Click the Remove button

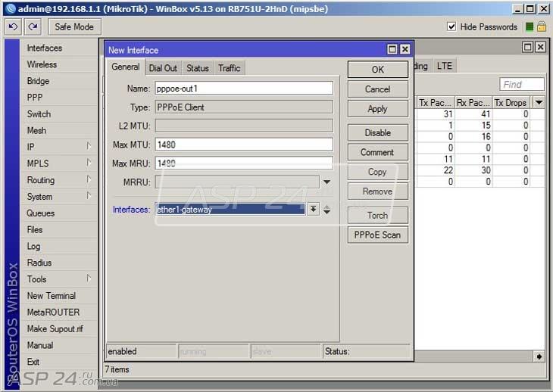[378, 191]
